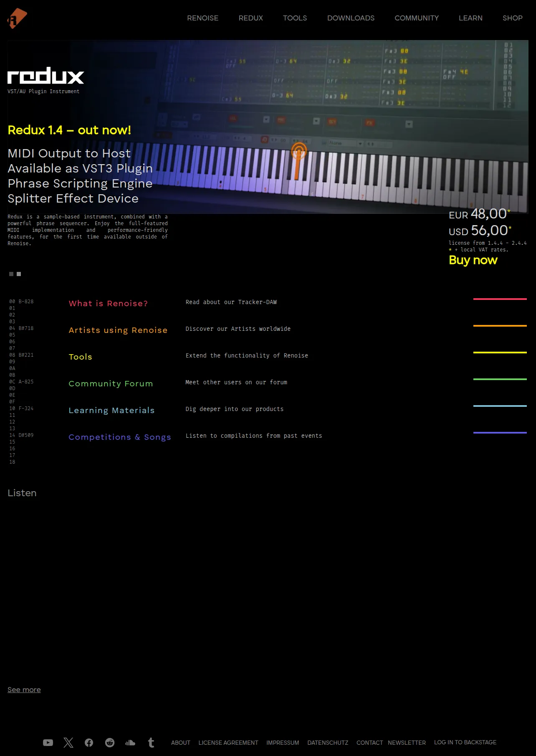
Task: Open the COMMUNITY navigation menu
Action: (417, 18)
